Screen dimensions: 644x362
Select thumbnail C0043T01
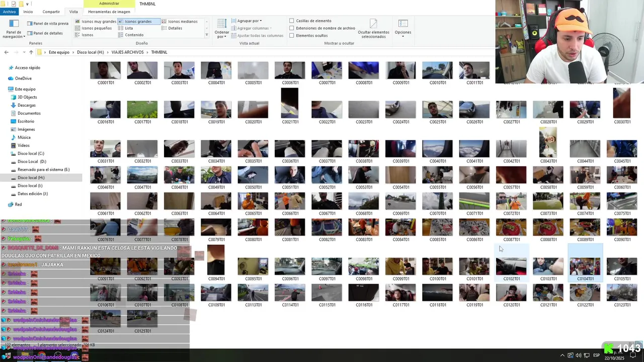[x=548, y=146]
